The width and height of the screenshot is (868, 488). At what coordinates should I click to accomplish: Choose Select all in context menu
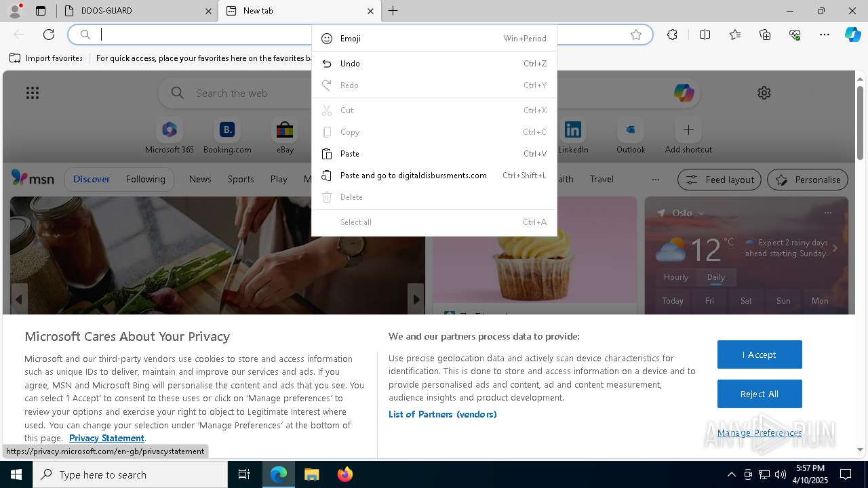(434, 222)
